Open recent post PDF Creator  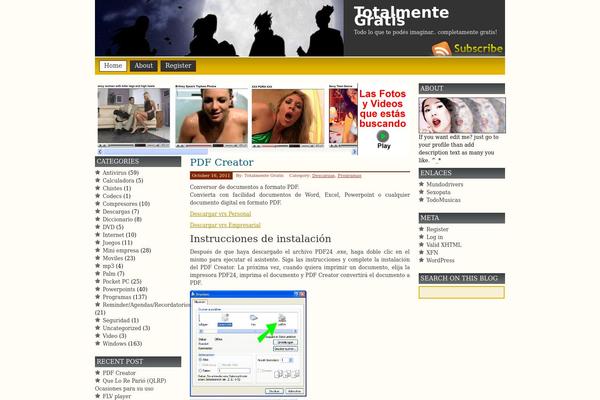119,373
